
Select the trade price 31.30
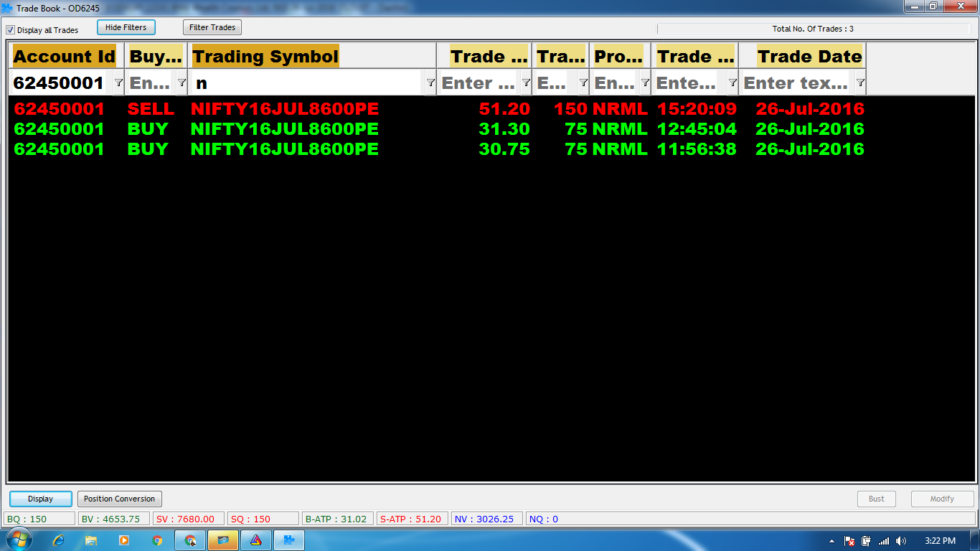504,129
